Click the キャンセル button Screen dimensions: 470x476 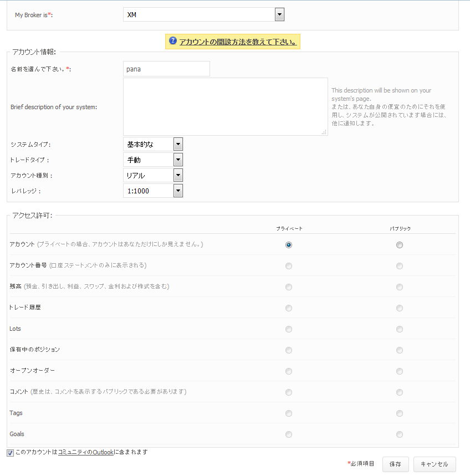[x=435, y=464]
